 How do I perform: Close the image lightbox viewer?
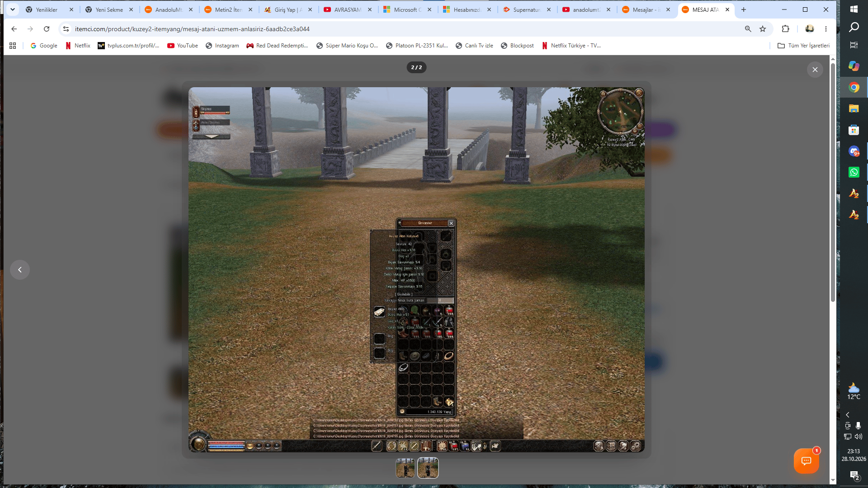click(815, 70)
